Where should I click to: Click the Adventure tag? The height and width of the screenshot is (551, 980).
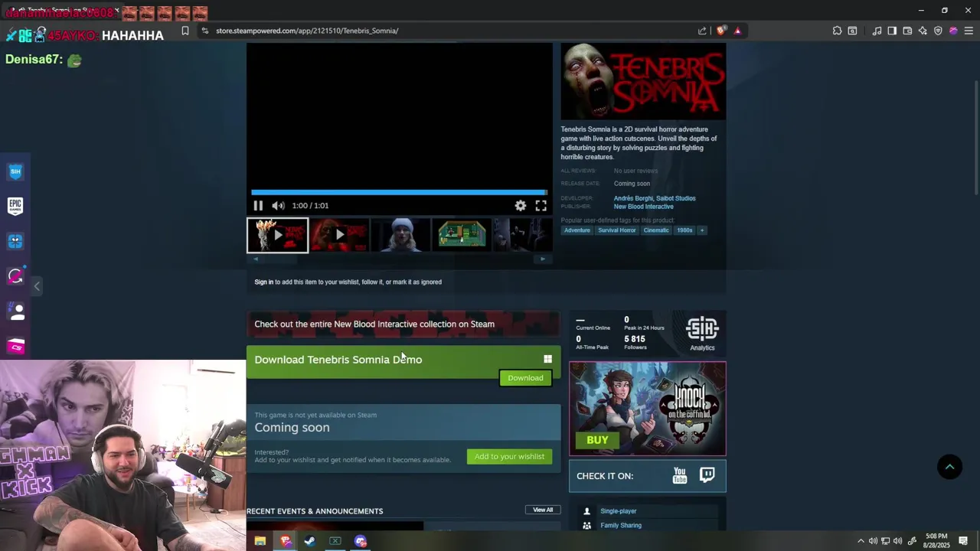click(577, 230)
